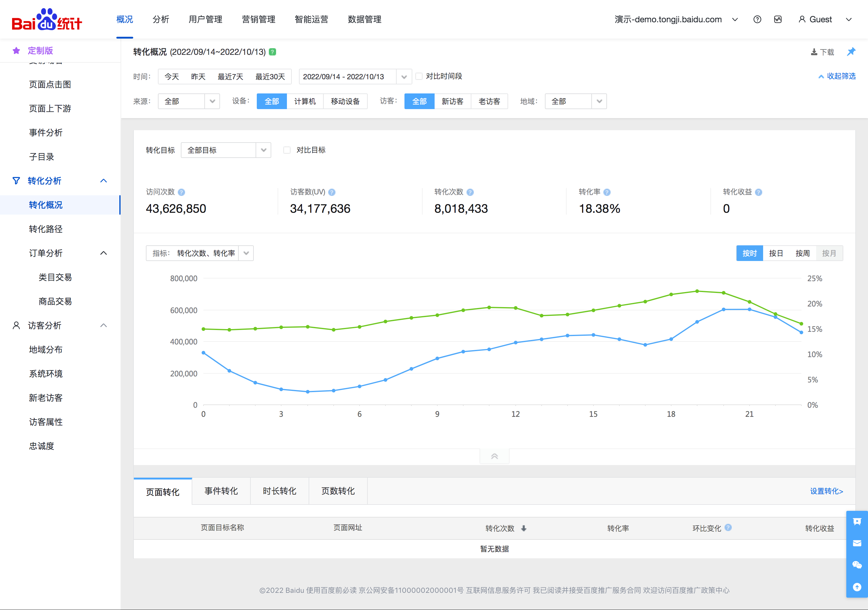The height and width of the screenshot is (610, 868).
Task: Switch to the 时长转化 tab
Action: 280,491
